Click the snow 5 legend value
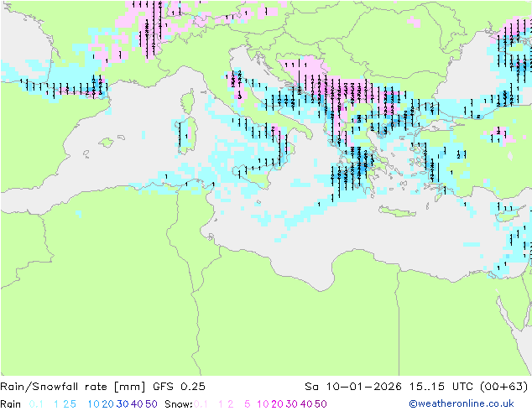532x411 pixels. pos(248,404)
